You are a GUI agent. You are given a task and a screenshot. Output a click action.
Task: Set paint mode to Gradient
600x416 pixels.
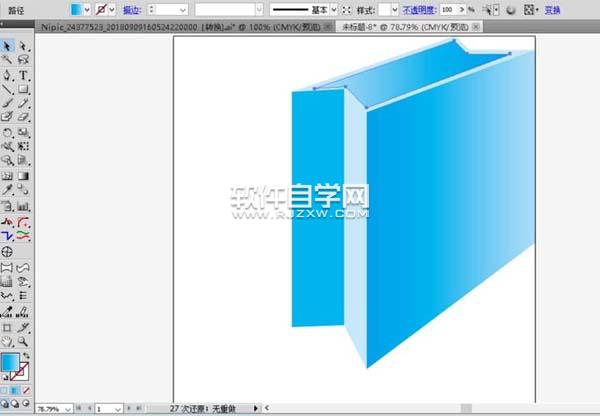pyautogui.click(x=15, y=391)
